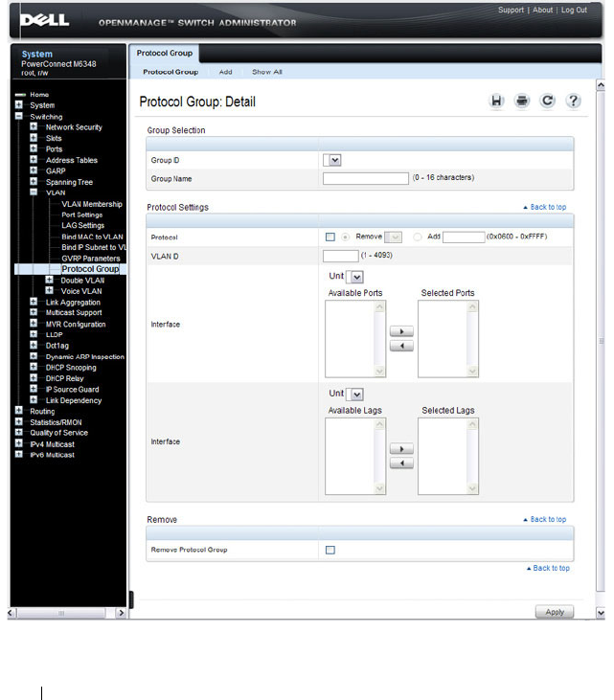
Task: Collapse the Switching tree node
Action: click(19, 116)
